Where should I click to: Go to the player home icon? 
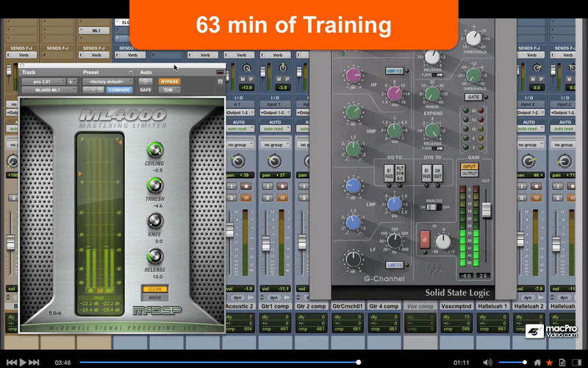coord(537,362)
